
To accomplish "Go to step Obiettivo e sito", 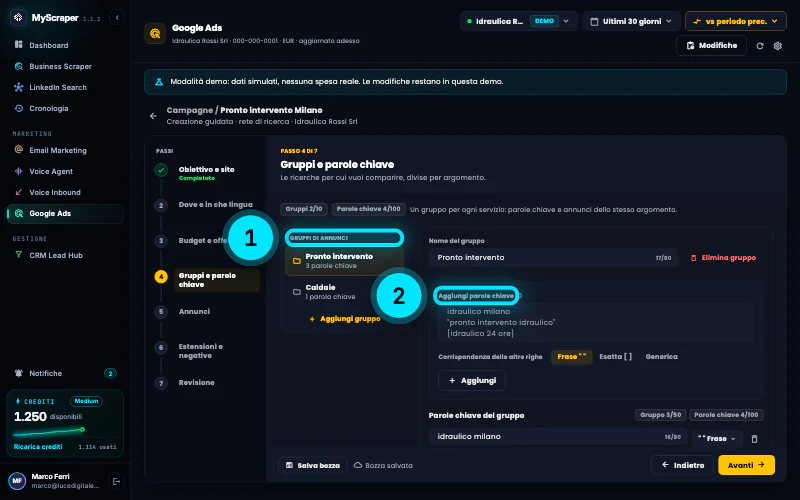I will point(206,173).
